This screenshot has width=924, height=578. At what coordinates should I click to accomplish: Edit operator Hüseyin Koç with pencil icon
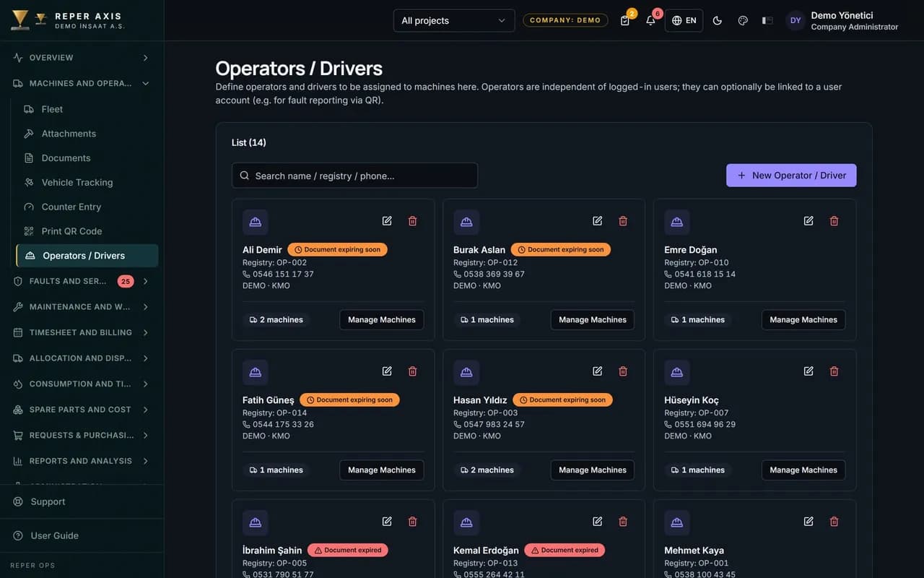(x=808, y=371)
